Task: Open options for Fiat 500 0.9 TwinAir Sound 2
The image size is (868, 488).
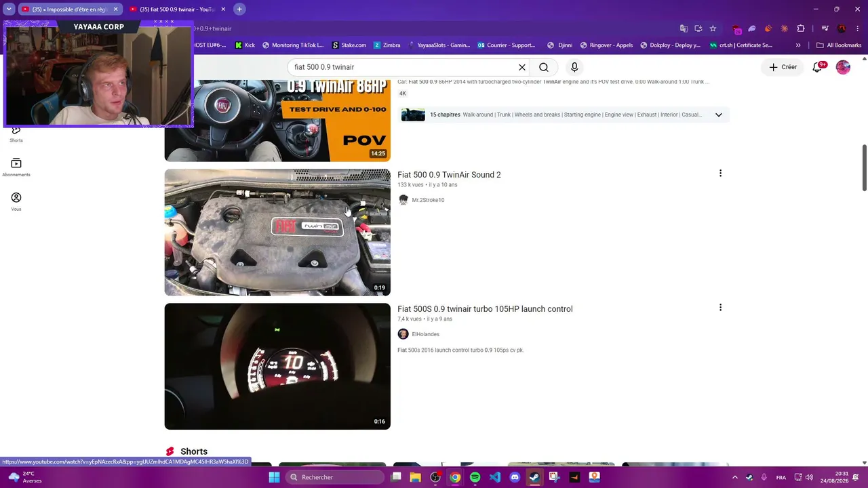Action: (720, 174)
